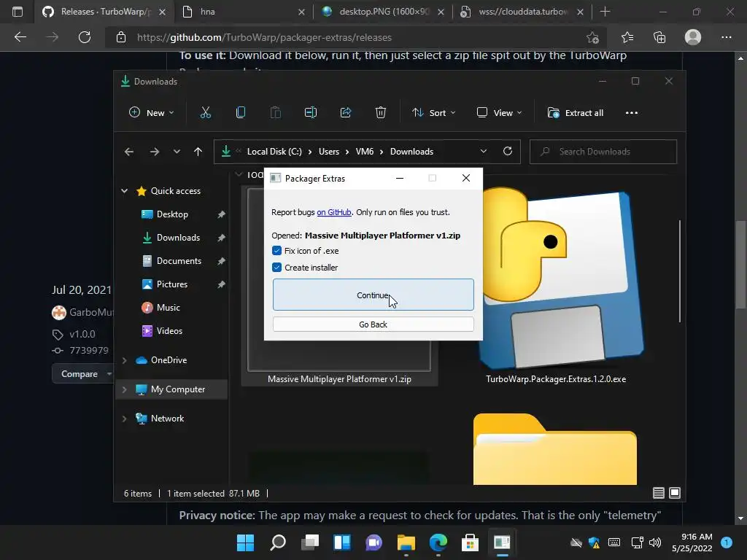This screenshot has width=747, height=560.
Task: Select TurboWarp.Packager.Extras.1.2.0.exe file
Action: (556, 379)
